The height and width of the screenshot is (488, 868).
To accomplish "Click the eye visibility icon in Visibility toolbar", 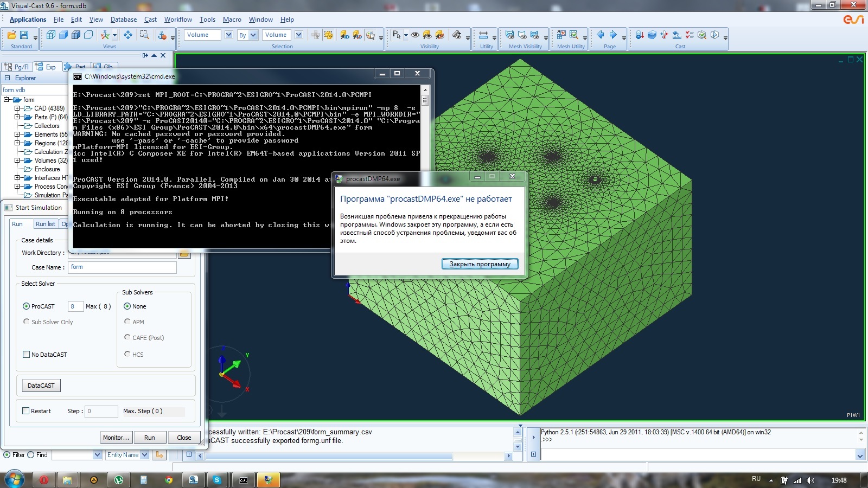I will [415, 35].
